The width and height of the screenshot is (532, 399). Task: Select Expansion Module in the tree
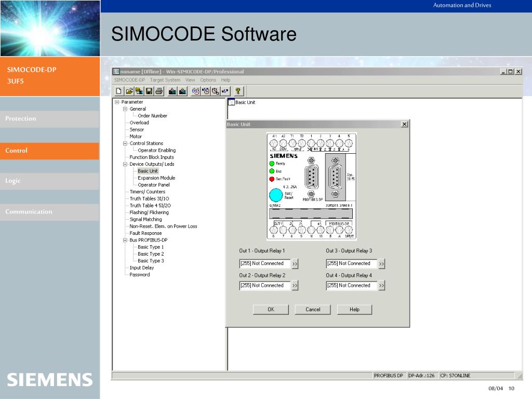(x=156, y=178)
